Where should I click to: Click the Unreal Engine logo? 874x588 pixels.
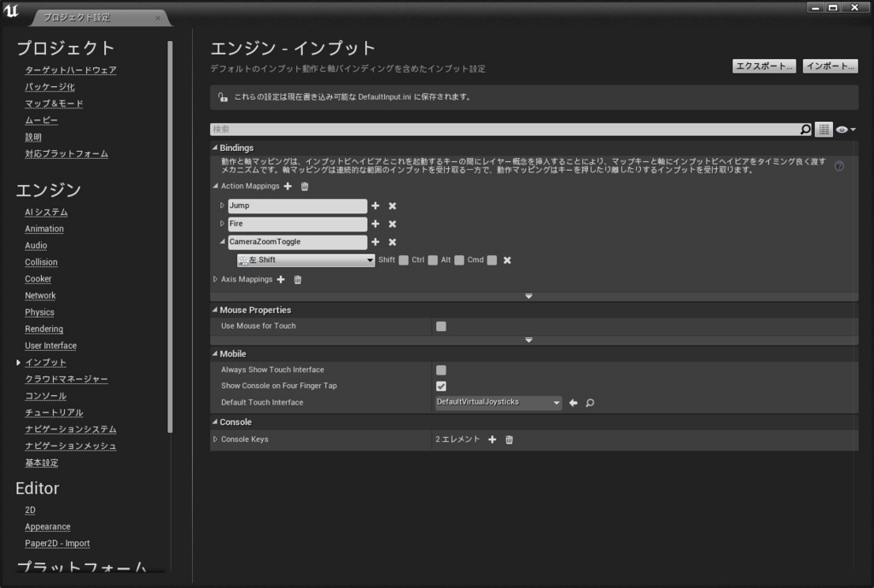(x=10, y=10)
